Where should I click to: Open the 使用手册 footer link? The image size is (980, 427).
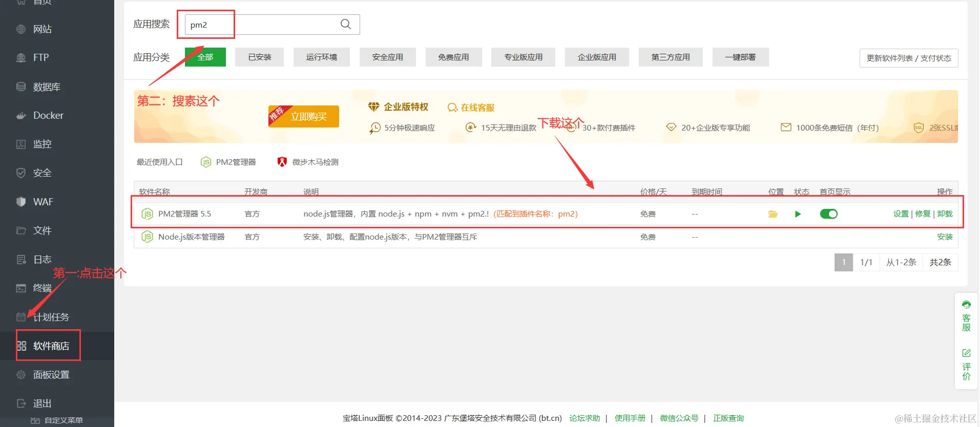click(630, 418)
